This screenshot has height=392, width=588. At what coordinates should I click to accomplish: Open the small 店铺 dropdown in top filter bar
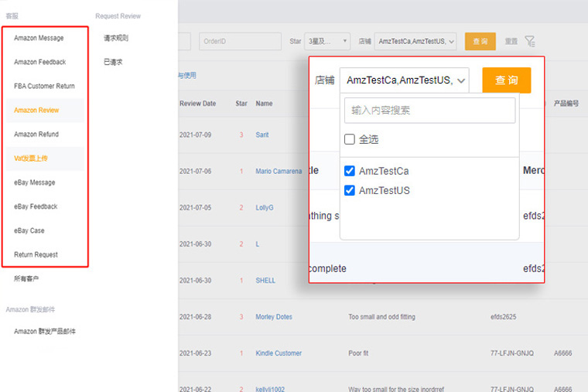click(415, 41)
